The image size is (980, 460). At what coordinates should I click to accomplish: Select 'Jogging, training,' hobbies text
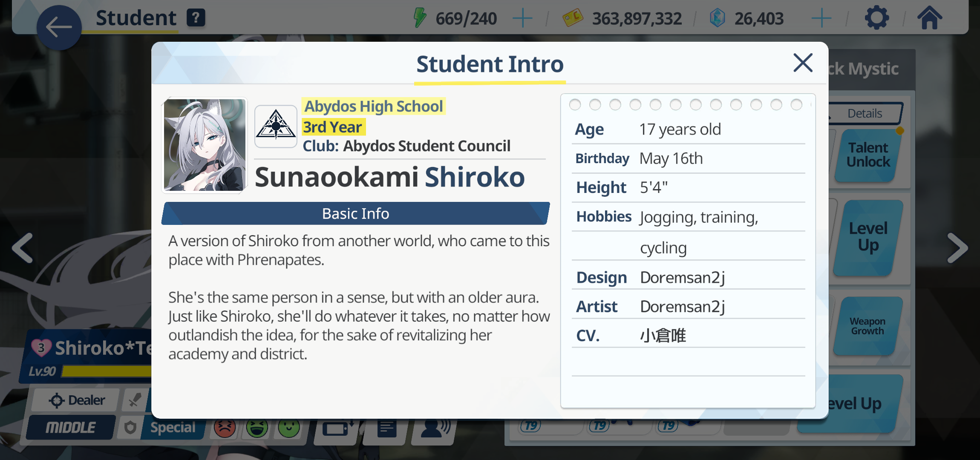pos(699,217)
